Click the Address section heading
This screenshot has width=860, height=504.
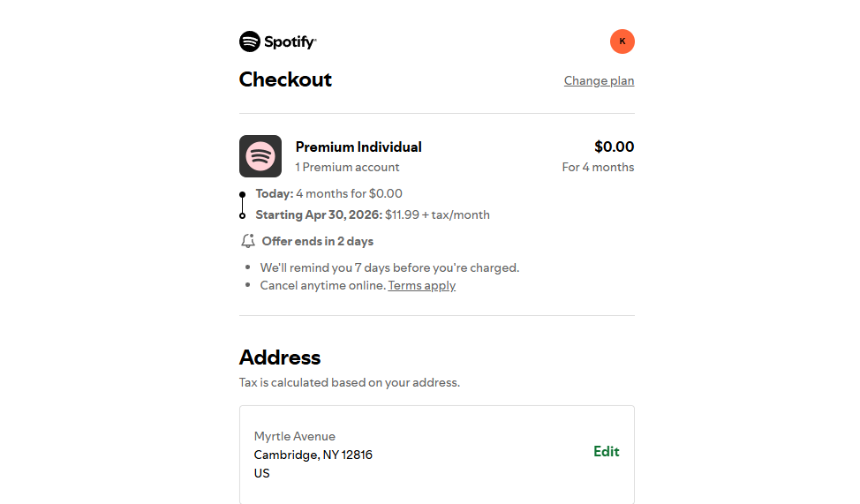pyautogui.click(x=280, y=357)
